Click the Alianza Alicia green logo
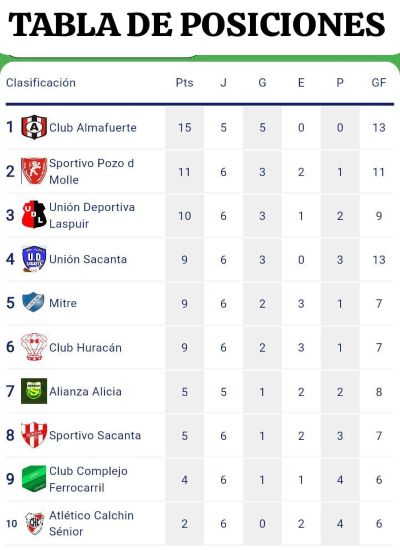 click(x=34, y=391)
